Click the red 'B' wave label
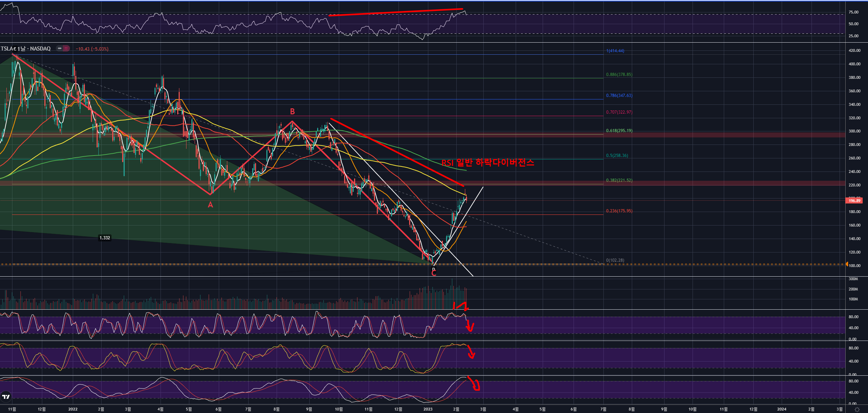This screenshot has height=413, width=868. pyautogui.click(x=292, y=112)
